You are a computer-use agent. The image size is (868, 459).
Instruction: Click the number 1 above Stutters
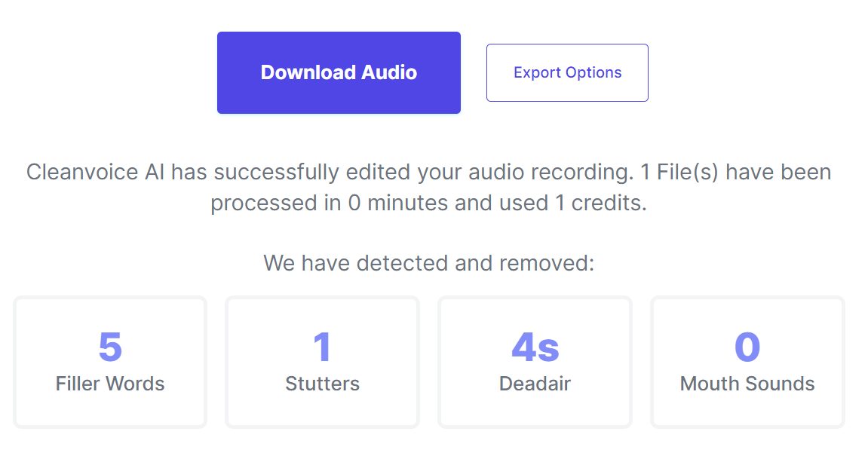(322, 347)
